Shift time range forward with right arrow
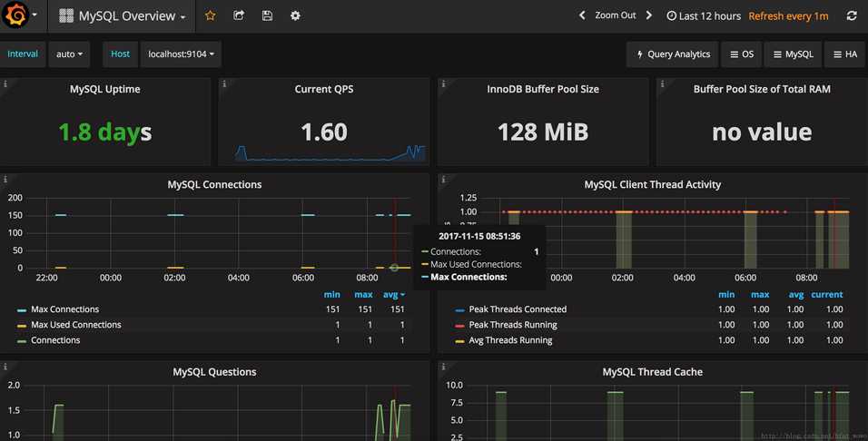 [649, 15]
